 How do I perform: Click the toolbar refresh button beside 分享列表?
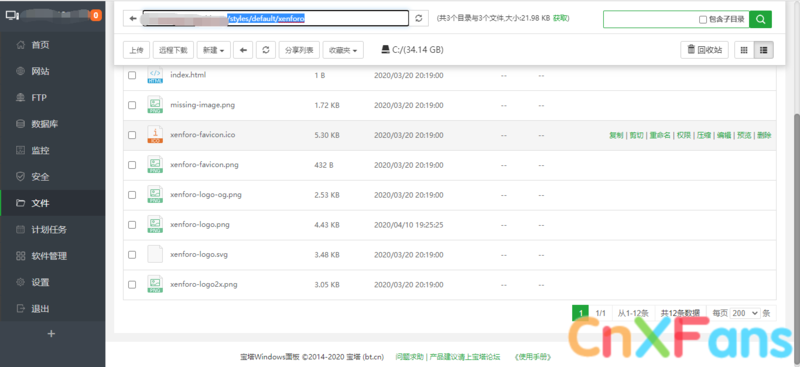265,50
